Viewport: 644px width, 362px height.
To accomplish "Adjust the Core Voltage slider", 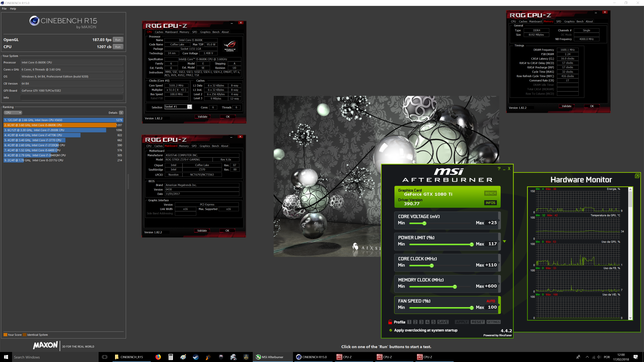I will tap(424, 223).
